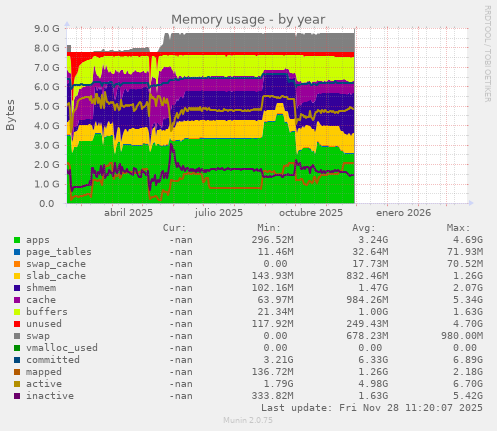The height and width of the screenshot is (431, 497).
Task: Click the 'apps' legend label
Action: pyautogui.click(x=38, y=240)
